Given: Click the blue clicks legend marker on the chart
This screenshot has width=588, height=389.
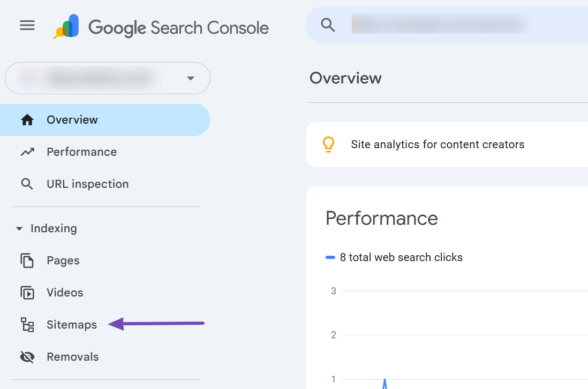Looking at the screenshot, I should [330, 257].
